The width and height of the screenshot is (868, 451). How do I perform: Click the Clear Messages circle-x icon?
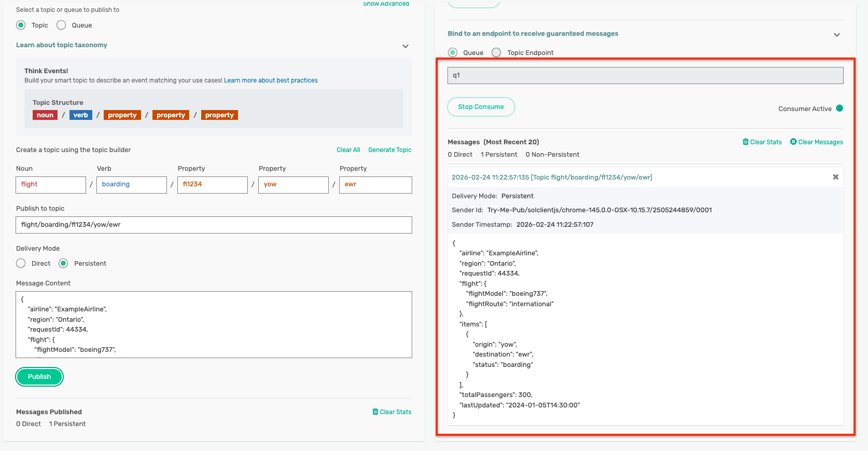point(793,142)
